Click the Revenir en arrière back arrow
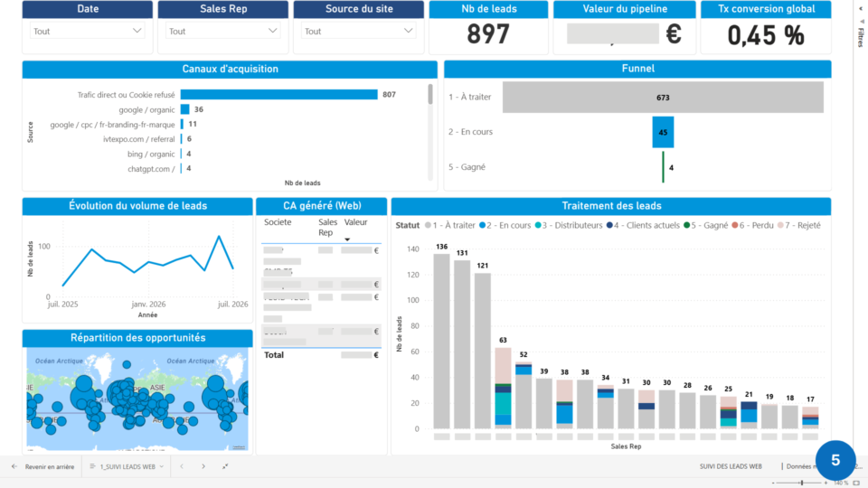Viewport: 868px width, 488px height. (x=14, y=466)
